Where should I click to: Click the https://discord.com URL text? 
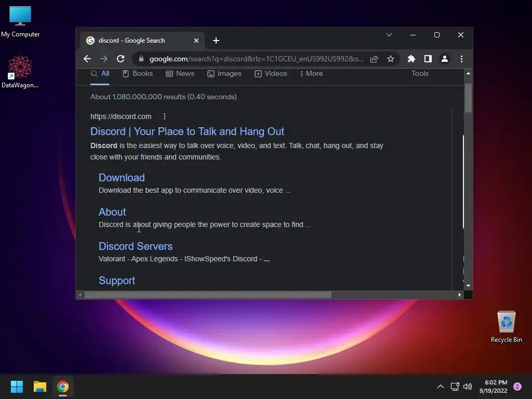click(121, 116)
